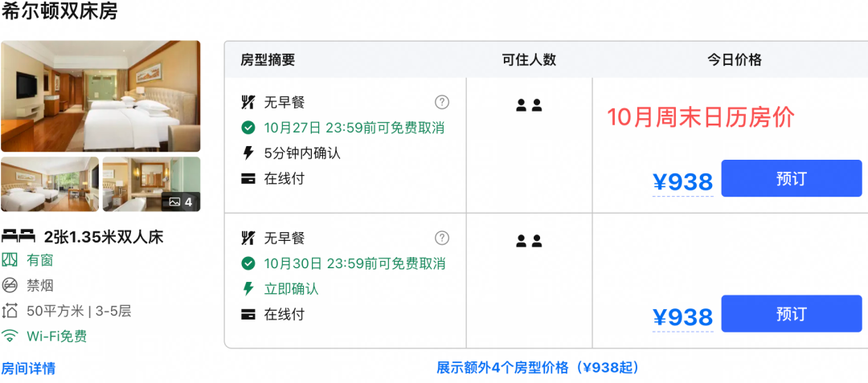Book the second ¥938 room with instant confirmation
The height and width of the screenshot is (383, 868).
(791, 314)
